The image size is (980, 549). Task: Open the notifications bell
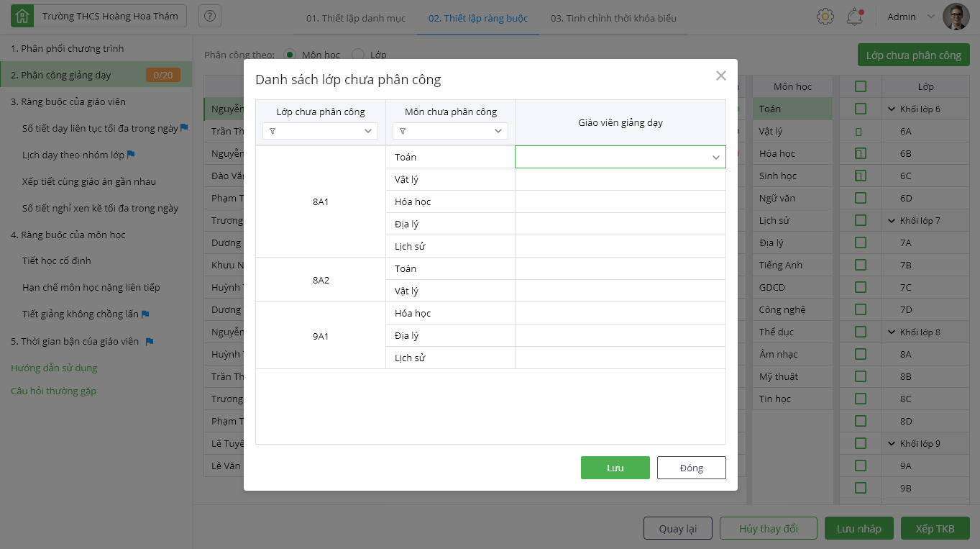854,17
